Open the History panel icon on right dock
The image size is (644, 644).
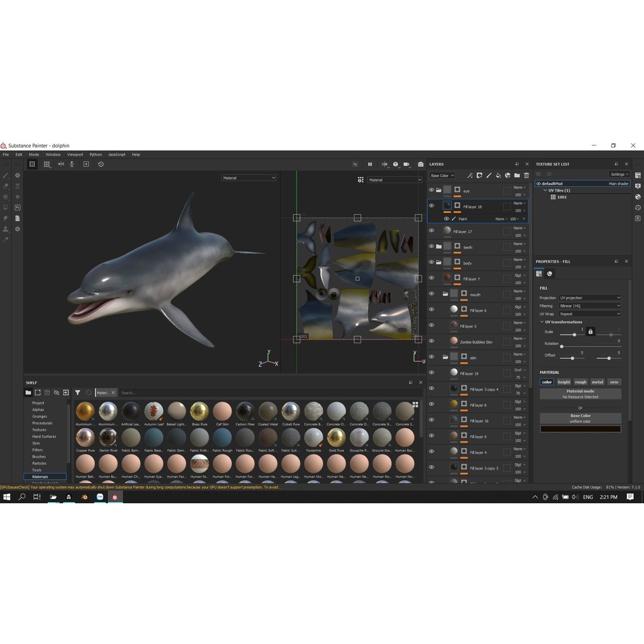638,208
